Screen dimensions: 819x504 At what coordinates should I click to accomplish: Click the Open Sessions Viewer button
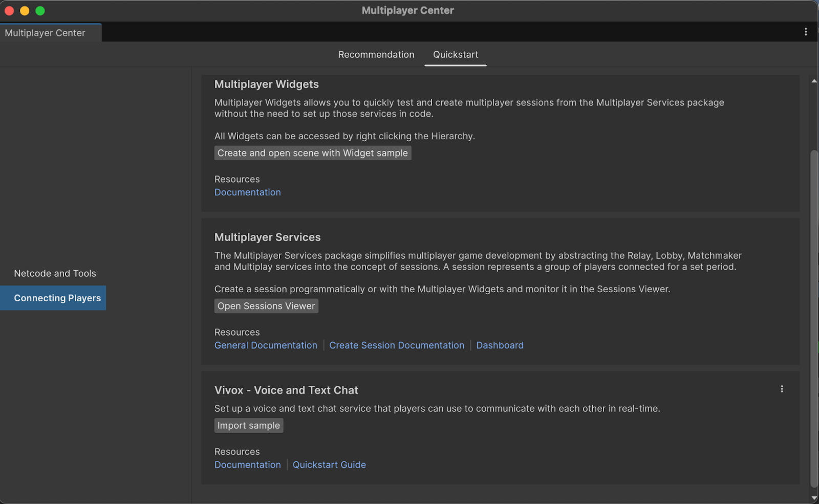266,306
